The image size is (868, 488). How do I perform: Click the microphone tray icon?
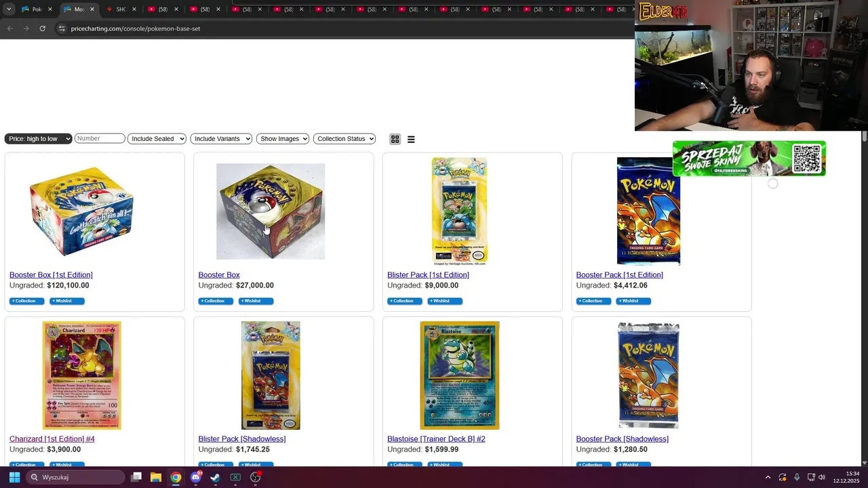pyautogui.click(x=797, y=477)
